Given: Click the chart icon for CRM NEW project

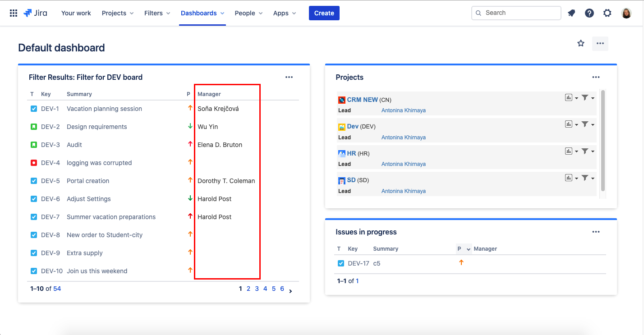Looking at the screenshot, I should [x=569, y=97].
